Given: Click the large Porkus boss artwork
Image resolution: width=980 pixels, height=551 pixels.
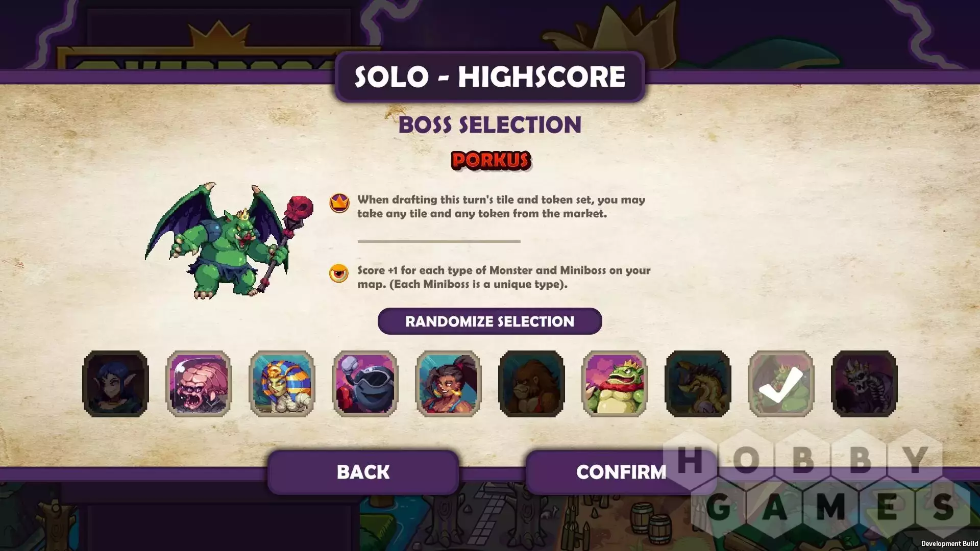Looking at the screenshot, I should pyautogui.click(x=229, y=240).
